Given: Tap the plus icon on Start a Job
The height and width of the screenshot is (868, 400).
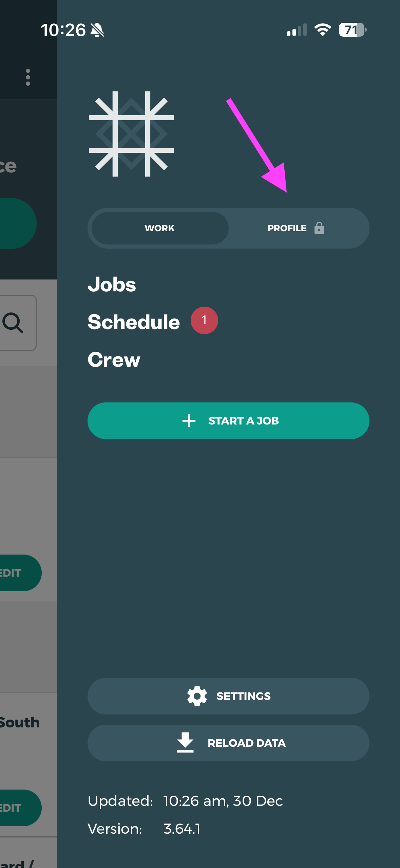Looking at the screenshot, I should (189, 420).
